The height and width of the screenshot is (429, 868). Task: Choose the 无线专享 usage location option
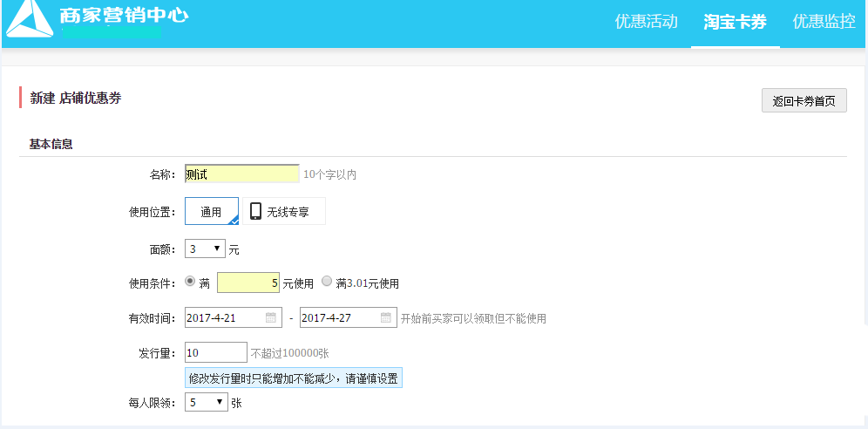click(x=284, y=212)
